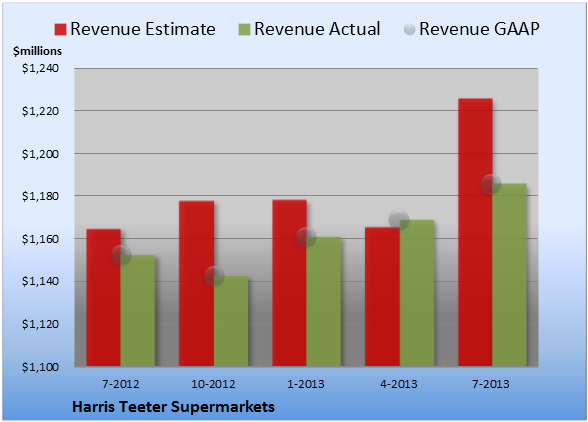Click the GAAP marker for 7-2012
Screen dimensions: 588x422
pyautogui.click(x=121, y=255)
